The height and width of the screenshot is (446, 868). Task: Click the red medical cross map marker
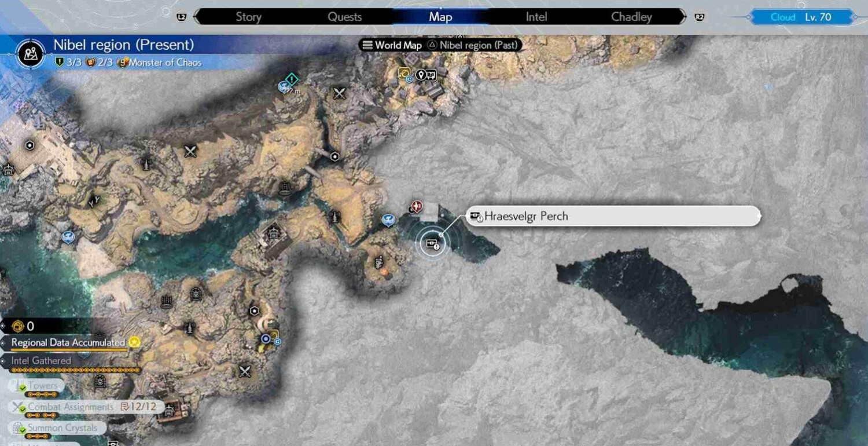[415, 207]
